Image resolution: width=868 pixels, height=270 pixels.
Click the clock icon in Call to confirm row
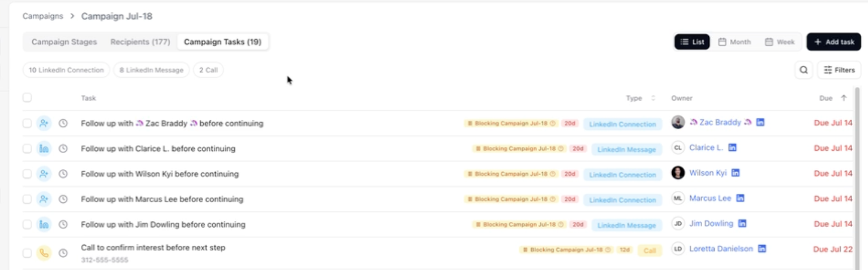63,253
